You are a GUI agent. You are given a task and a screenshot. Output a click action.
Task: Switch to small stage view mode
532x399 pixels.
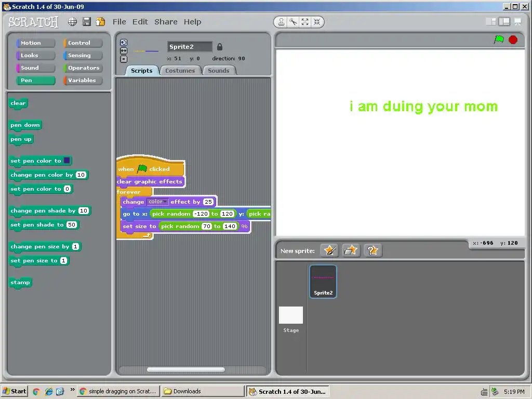491,22
